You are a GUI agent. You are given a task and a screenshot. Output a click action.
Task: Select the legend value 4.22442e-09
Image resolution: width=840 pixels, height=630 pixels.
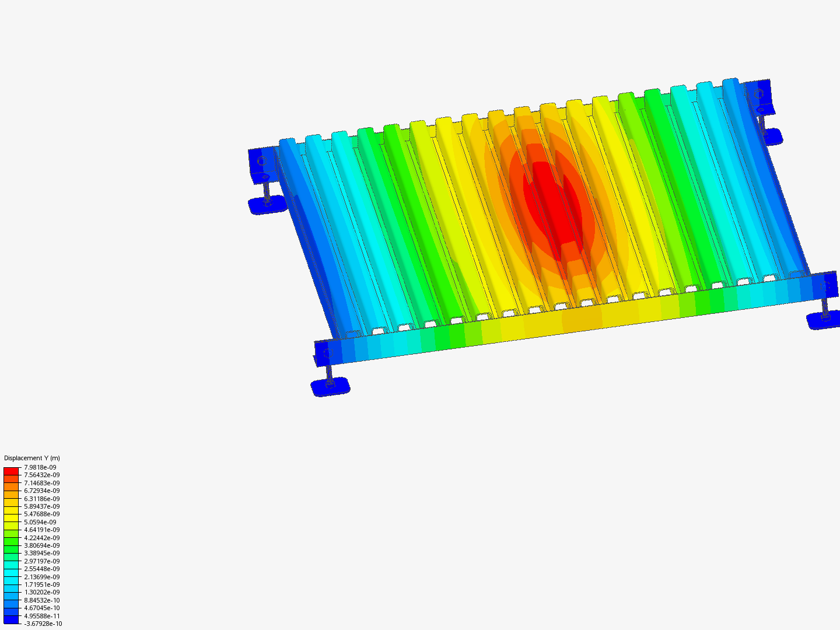point(41,538)
